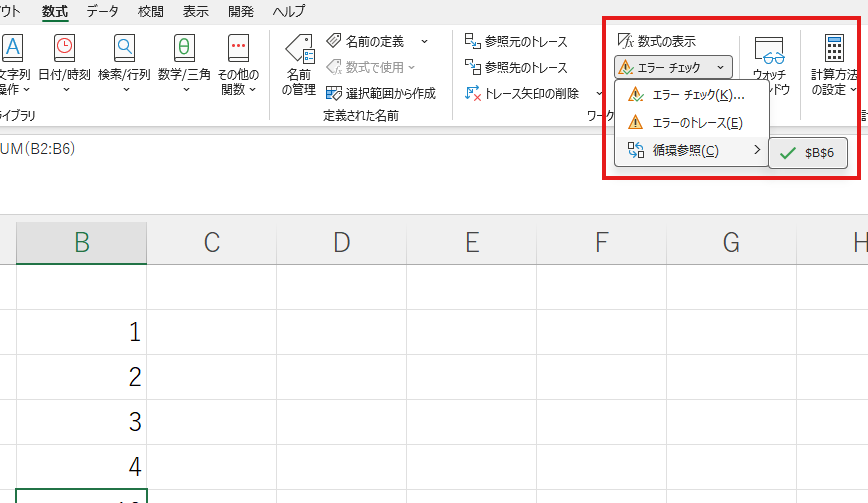Select column G header

(x=731, y=243)
